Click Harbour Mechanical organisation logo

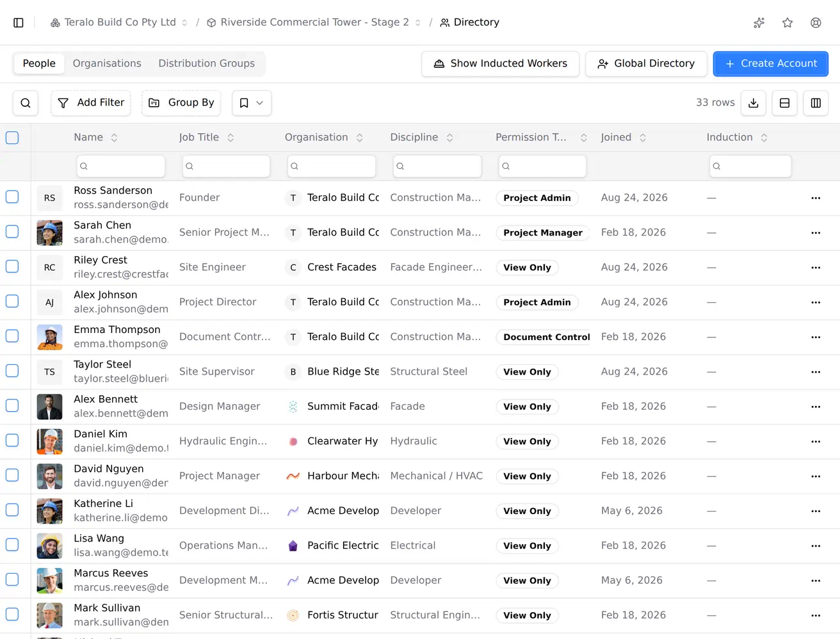point(293,476)
